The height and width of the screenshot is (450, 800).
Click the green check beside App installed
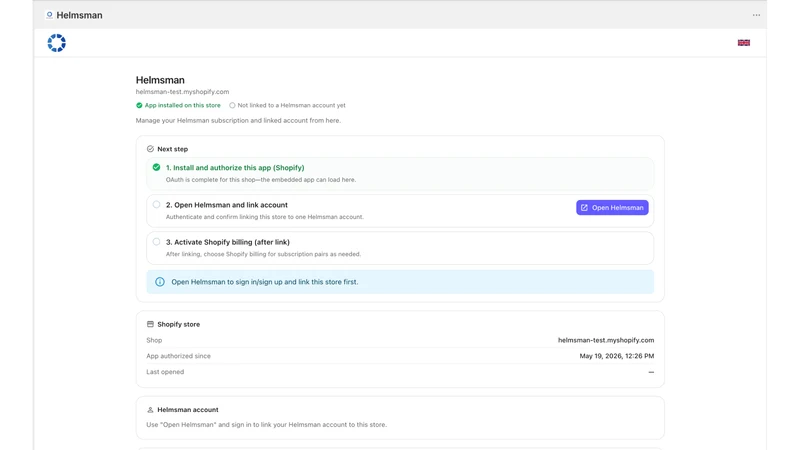point(139,106)
